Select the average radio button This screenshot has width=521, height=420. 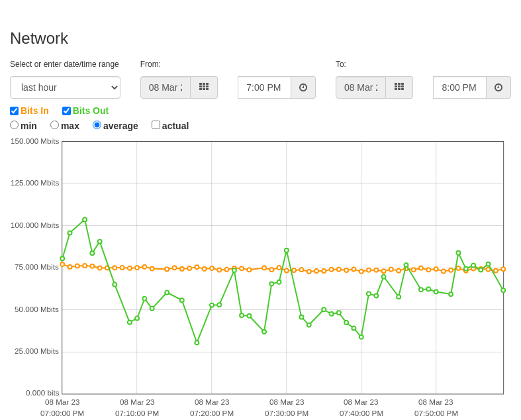[x=97, y=125]
